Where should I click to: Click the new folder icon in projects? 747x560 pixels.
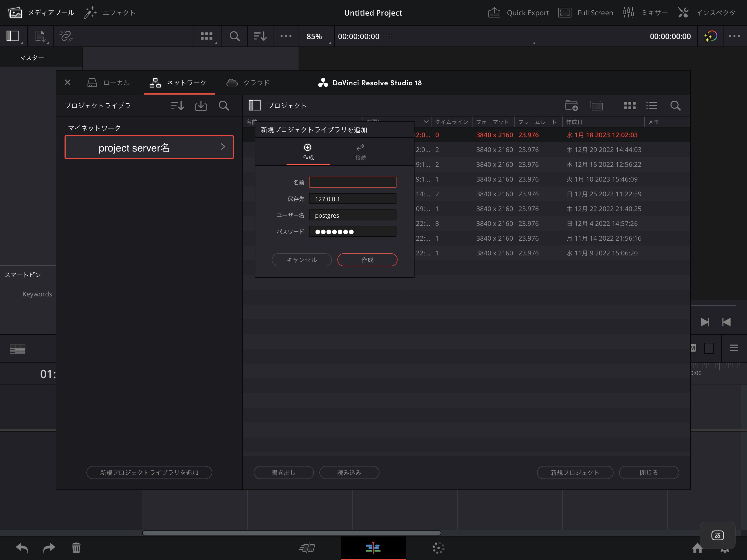tap(571, 106)
